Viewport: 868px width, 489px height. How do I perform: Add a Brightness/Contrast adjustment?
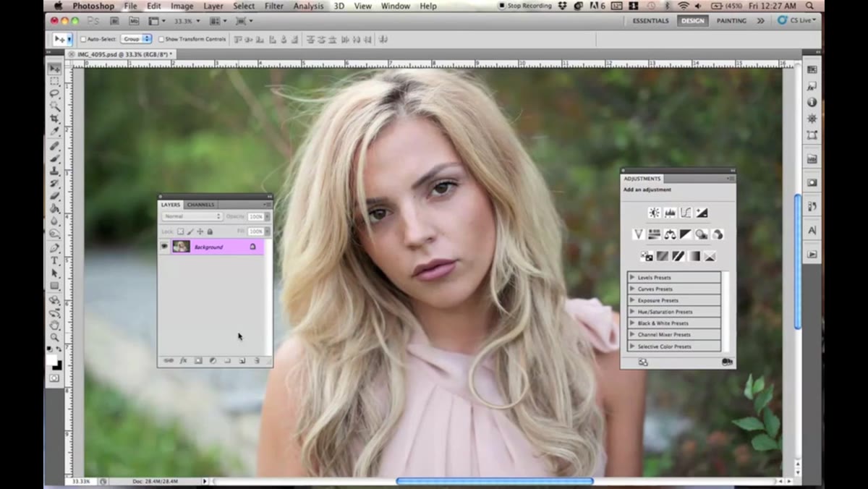[x=655, y=213]
